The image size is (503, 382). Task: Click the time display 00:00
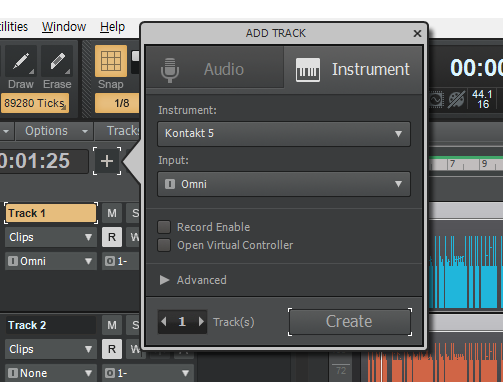476,68
